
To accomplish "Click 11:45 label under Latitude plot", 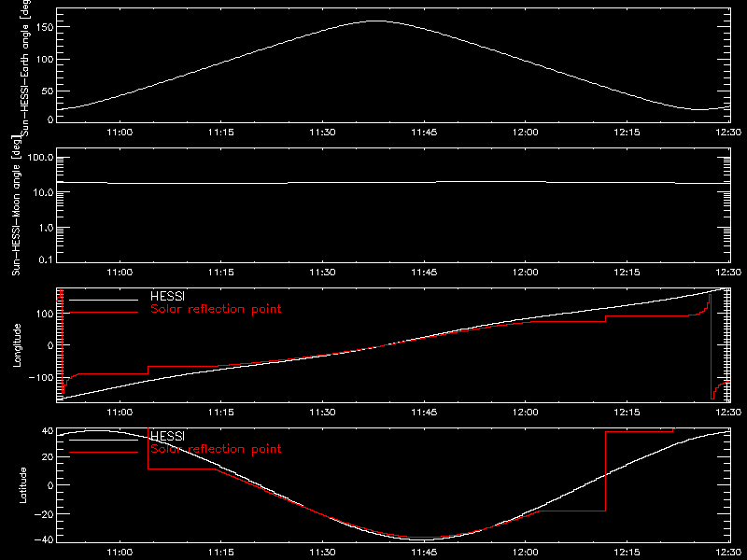I will pyautogui.click(x=424, y=553).
